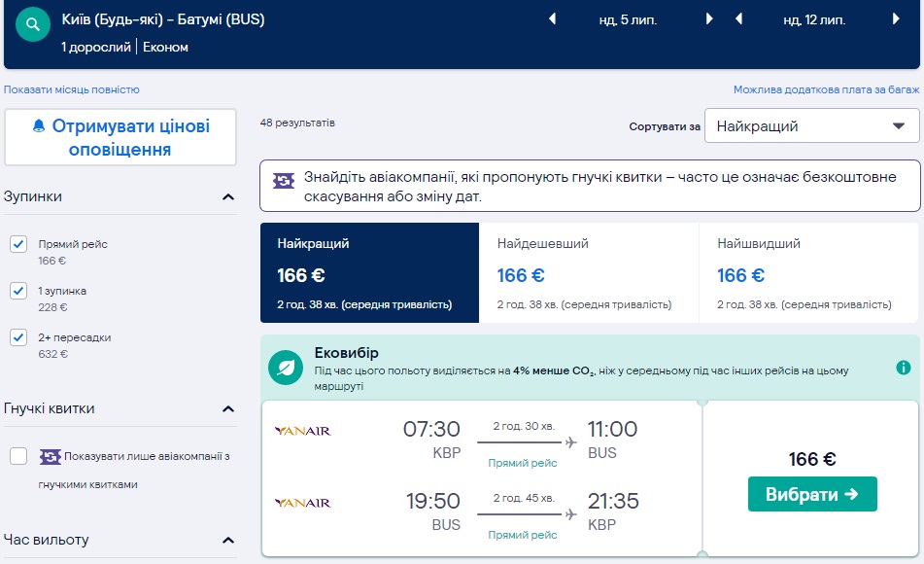Click the green Ековибір info icon
Viewport: 924px width, 564px height.
(904, 368)
